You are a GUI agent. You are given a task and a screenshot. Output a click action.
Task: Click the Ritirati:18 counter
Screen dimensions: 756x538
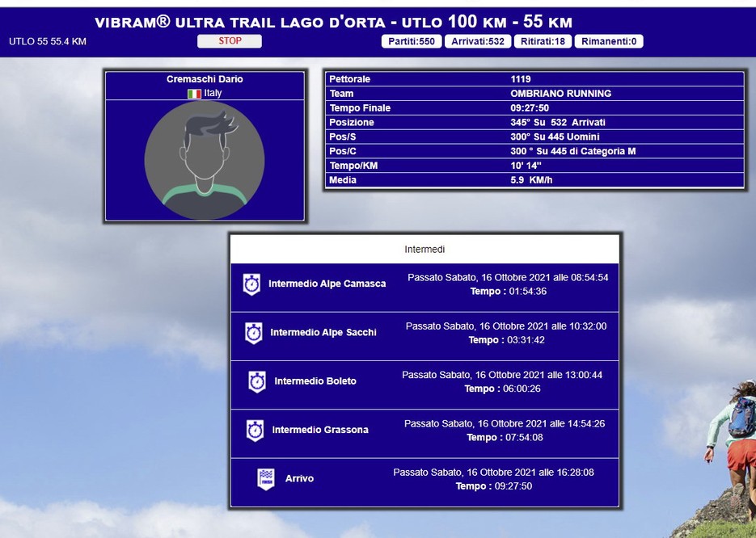[543, 41]
